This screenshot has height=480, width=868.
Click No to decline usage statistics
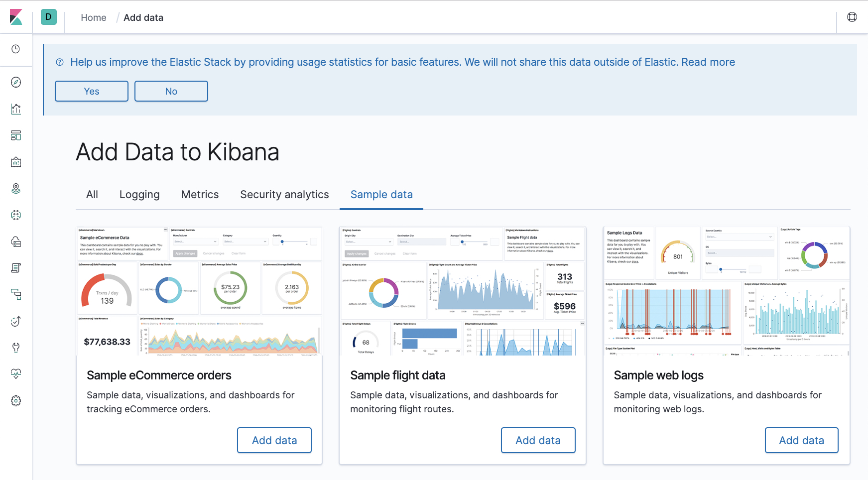(x=171, y=91)
